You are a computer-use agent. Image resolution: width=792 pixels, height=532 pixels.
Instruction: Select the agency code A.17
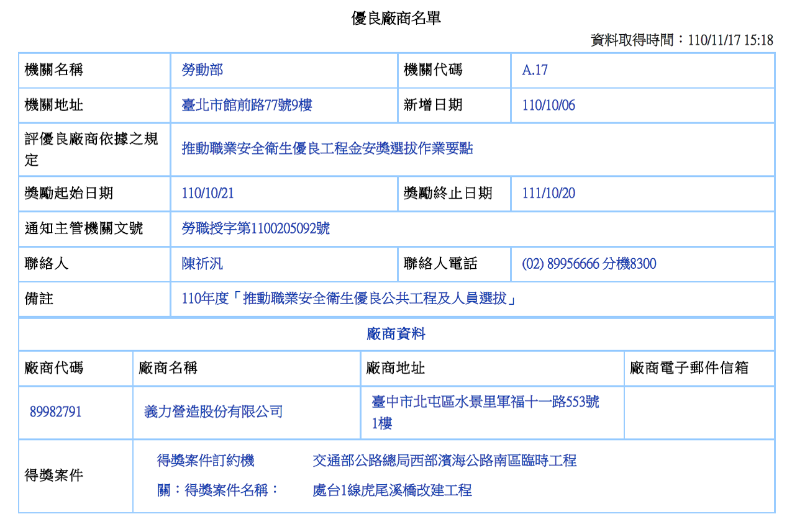pos(535,70)
